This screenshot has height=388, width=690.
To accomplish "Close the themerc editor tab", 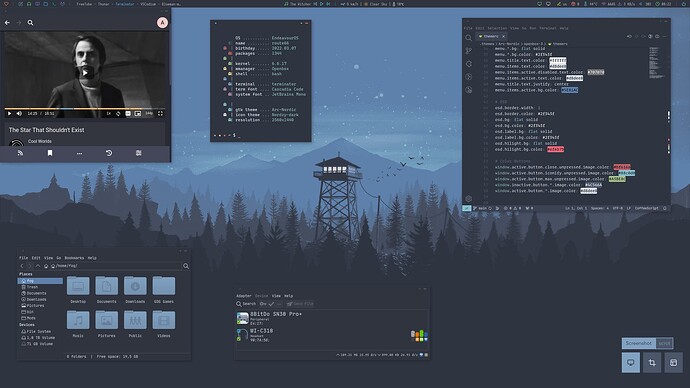I will 503,37.
